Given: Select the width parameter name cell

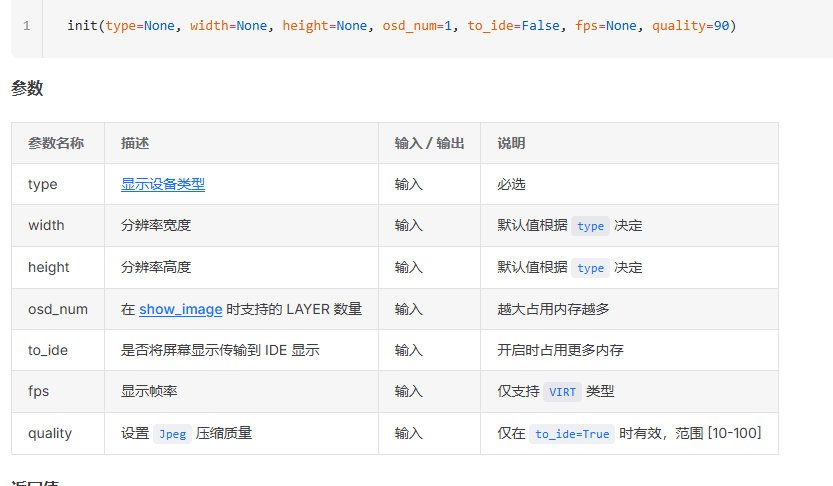Looking at the screenshot, I should coord(58,225).
